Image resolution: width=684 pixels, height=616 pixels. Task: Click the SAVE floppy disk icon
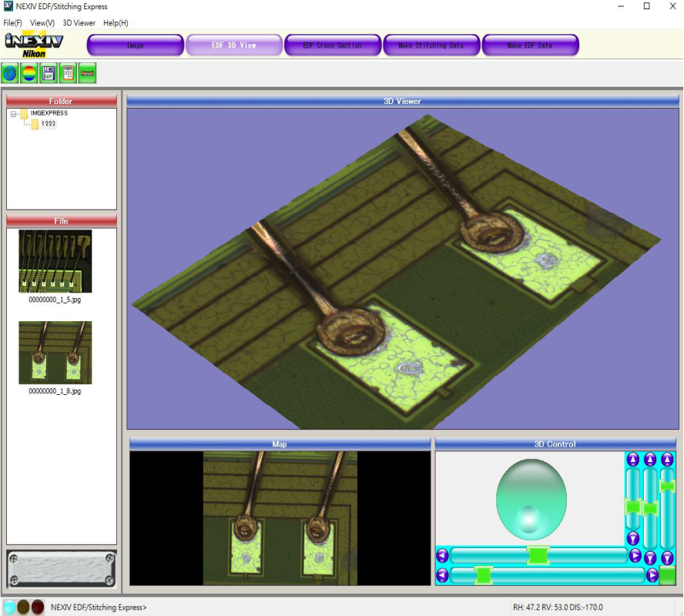click(49, 73)
